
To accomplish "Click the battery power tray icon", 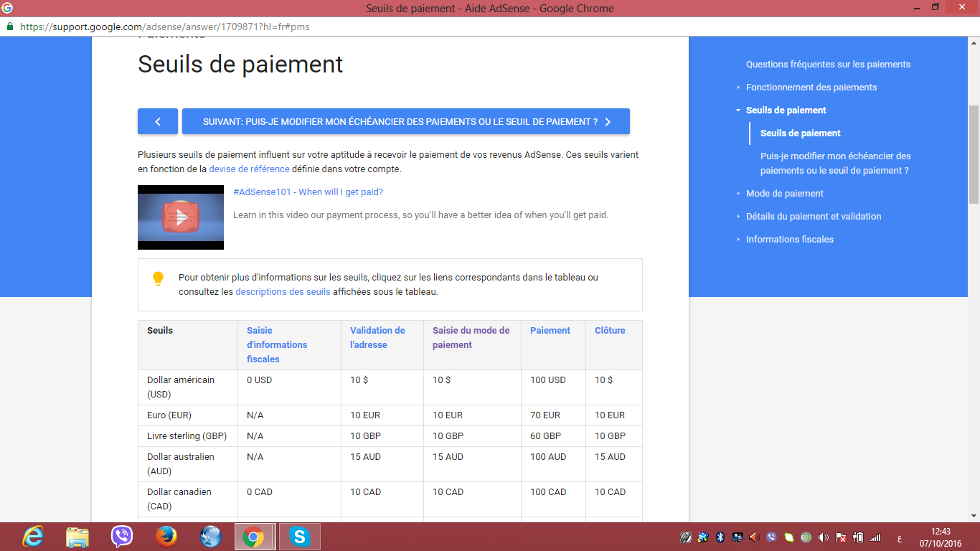I will [858, 537].
